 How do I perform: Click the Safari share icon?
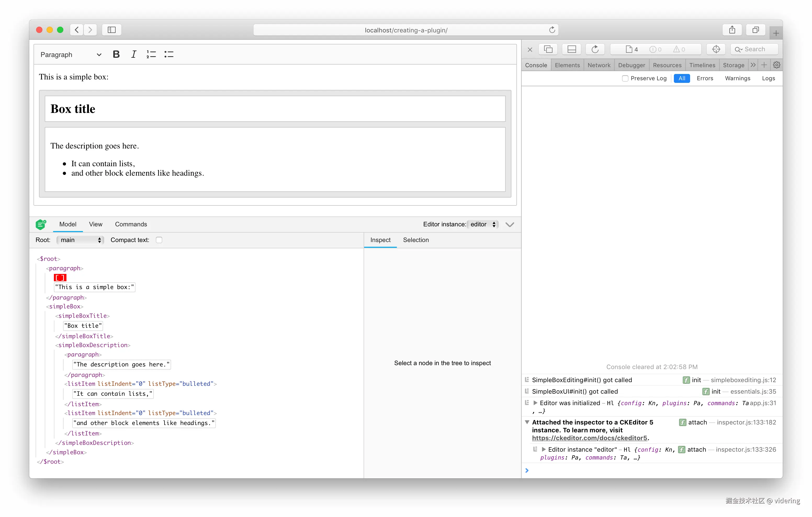732,30
